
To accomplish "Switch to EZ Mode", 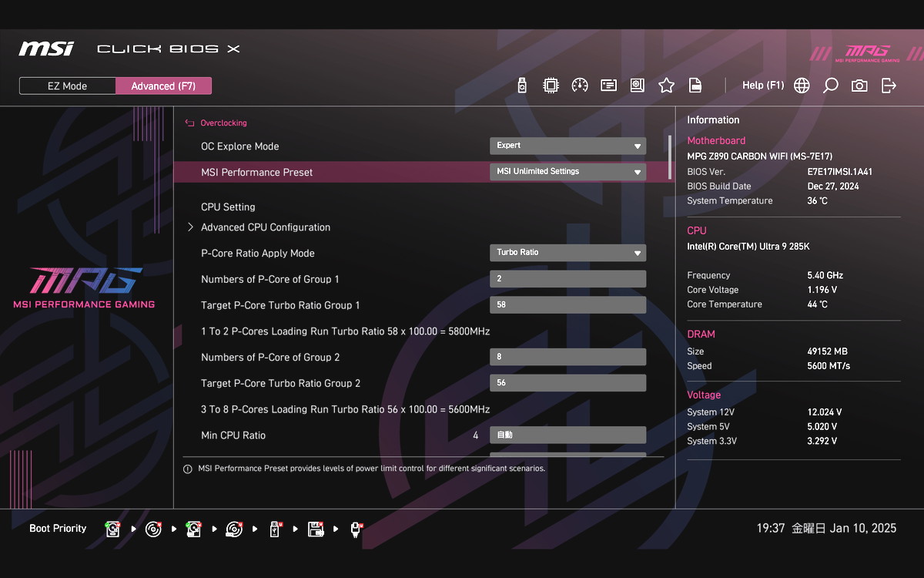I will pyautogui.click(x=68, y=86).
